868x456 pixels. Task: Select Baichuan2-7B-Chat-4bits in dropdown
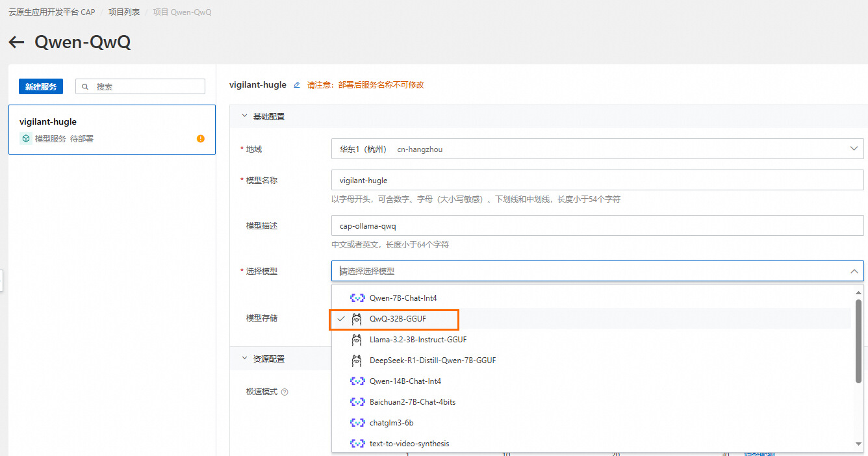click(x=412, y=402)
